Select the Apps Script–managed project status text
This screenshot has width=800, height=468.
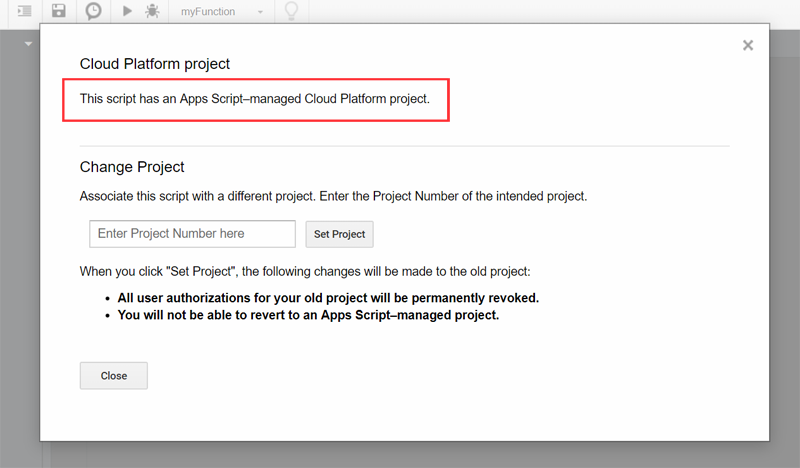[254, 99]
